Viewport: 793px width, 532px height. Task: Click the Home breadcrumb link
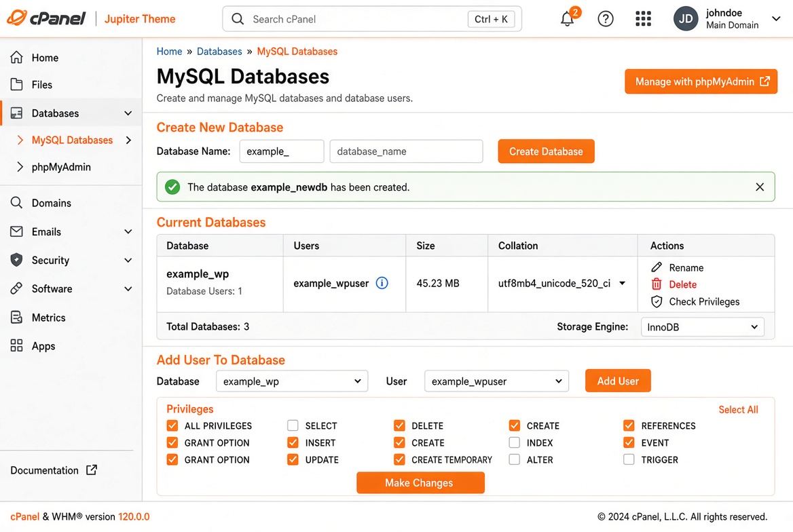point(169,52)
